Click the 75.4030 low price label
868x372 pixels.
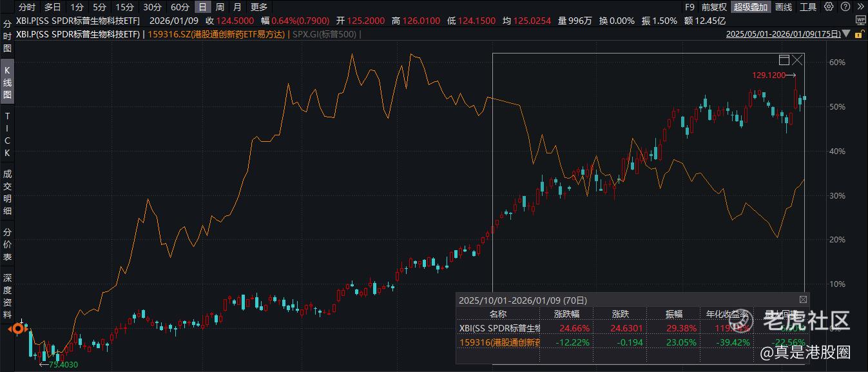click(63, 364)
